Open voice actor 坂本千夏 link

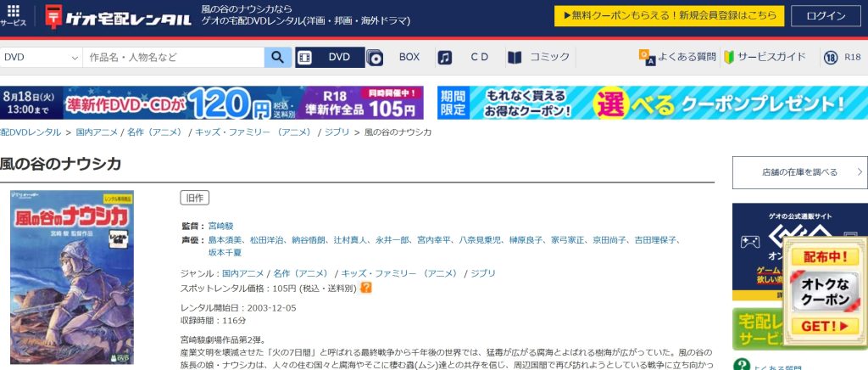[x=225, y=253]
